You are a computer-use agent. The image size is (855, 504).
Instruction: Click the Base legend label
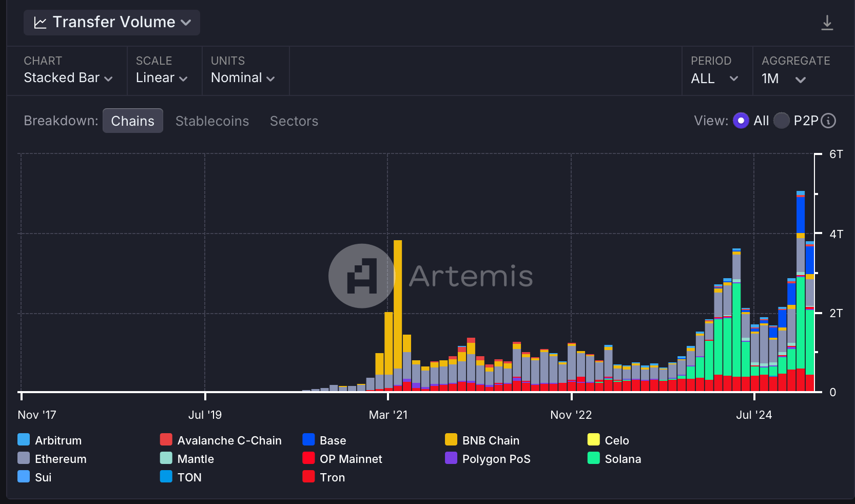333,440
